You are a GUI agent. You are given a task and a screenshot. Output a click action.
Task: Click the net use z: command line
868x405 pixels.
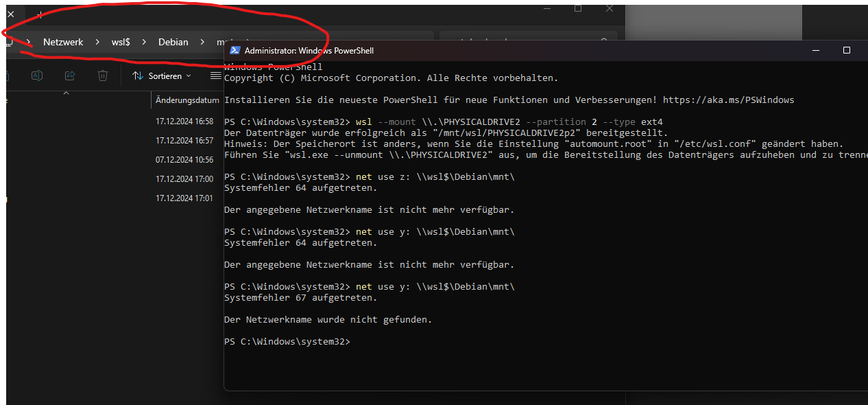(x=370, y=176)
